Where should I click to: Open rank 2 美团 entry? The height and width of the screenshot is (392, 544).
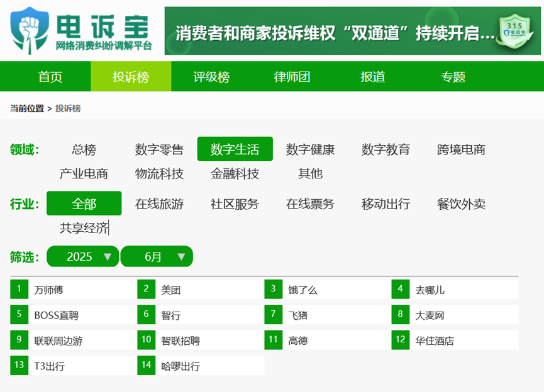pos(201,290)
